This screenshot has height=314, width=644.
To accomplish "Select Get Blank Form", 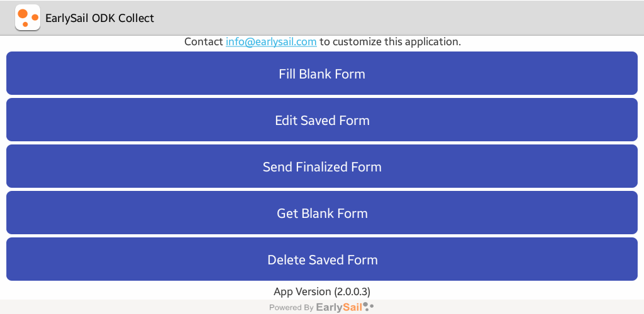I will tap(322, 213).
